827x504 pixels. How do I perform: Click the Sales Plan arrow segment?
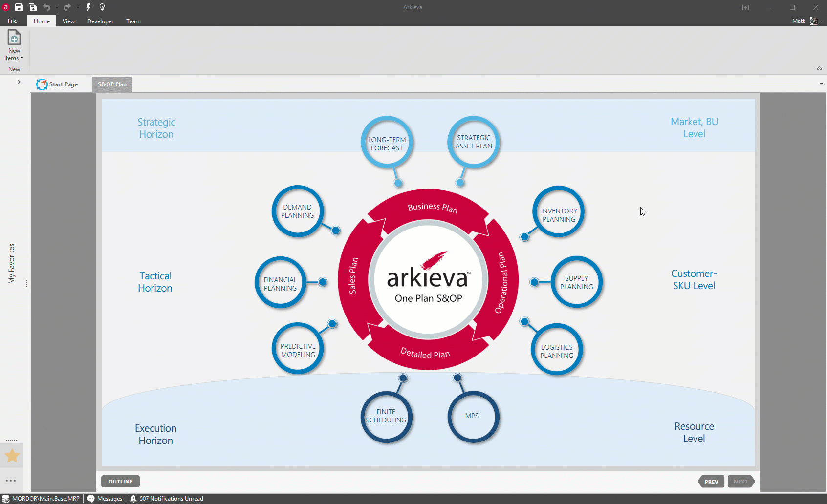353,276
